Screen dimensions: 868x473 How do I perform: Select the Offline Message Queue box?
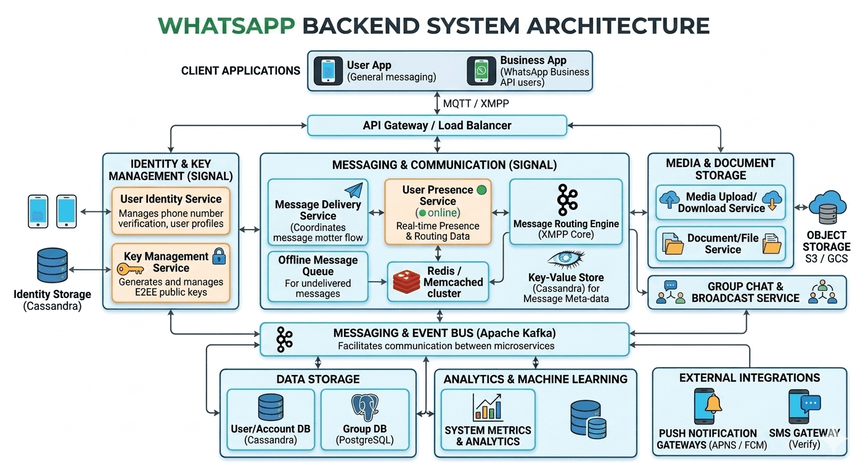click(318, 277)
